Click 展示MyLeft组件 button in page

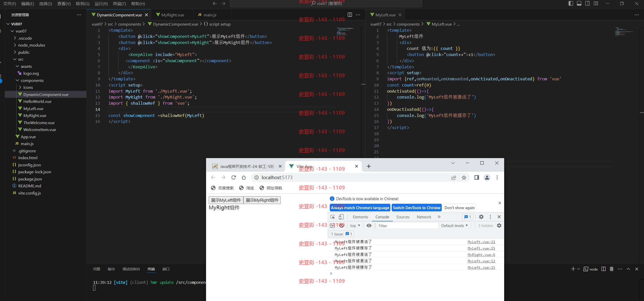click(226, 200)
